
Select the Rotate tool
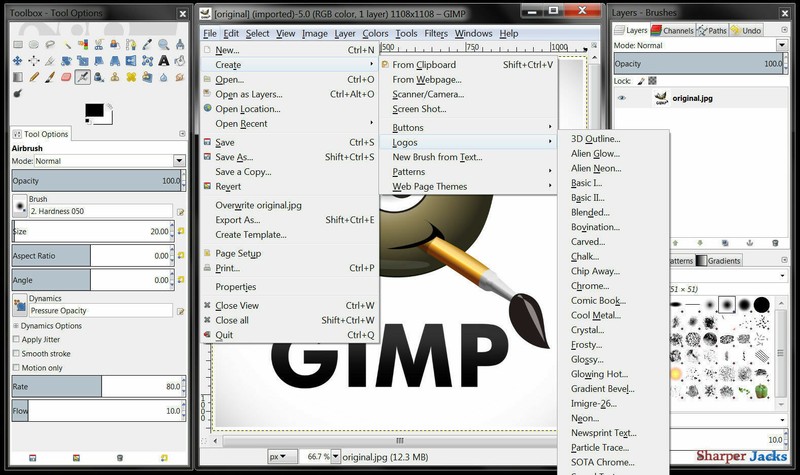[66, 61]
